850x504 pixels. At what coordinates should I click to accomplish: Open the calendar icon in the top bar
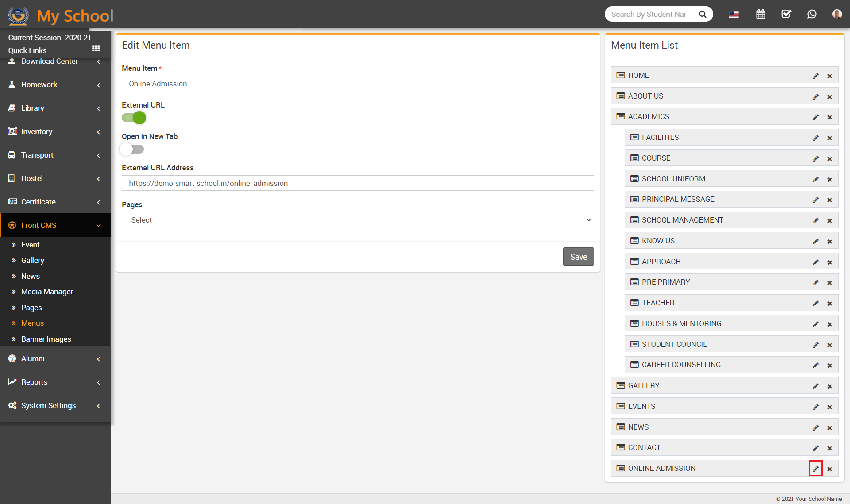click(x=761, y=14)
